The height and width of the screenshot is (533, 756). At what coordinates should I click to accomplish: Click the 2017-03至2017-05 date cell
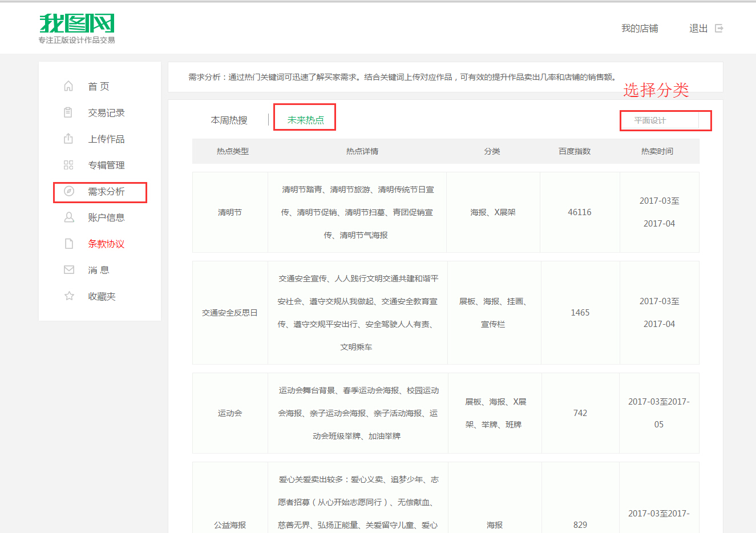tap(659, 413)
